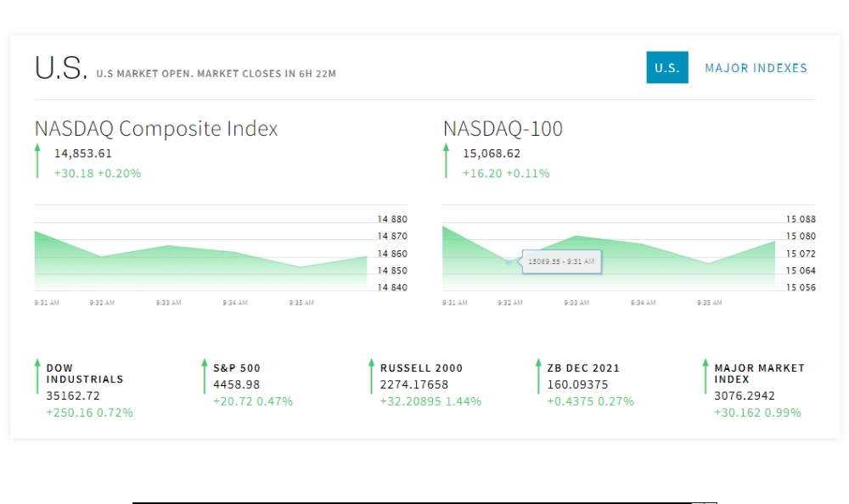Click the Dow value 35162.72
The width and height of the screenshot is (849, 504).
click(73, 395)
